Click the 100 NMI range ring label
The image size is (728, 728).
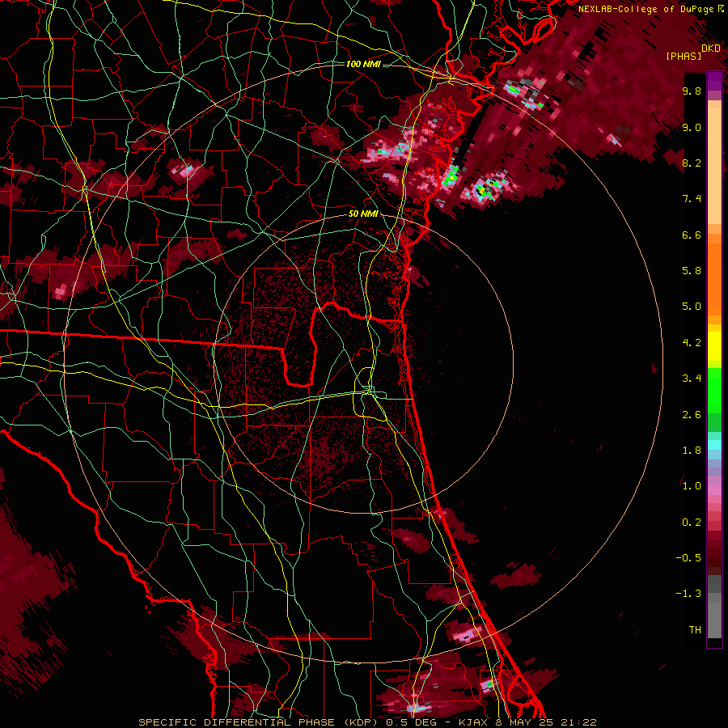coord(363,64)
